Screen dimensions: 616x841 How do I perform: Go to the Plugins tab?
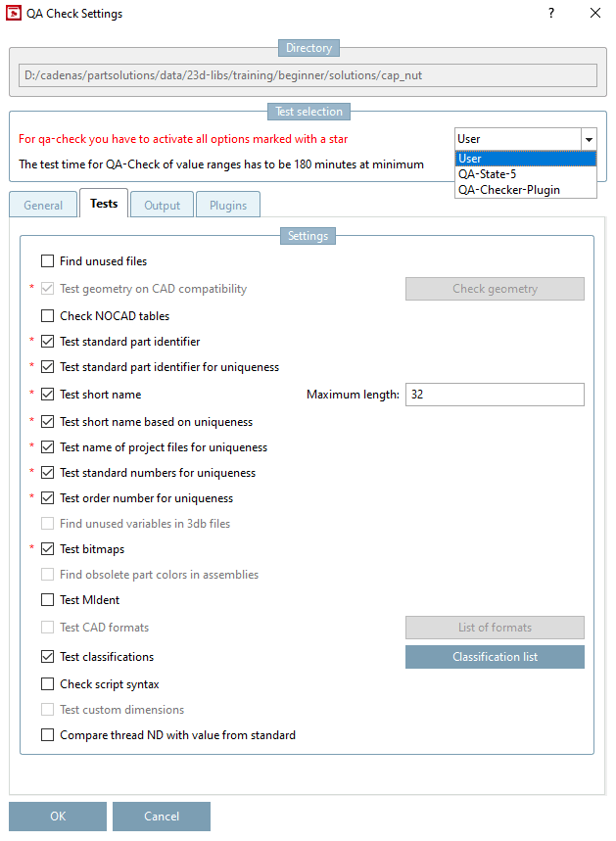pos(227,204)
